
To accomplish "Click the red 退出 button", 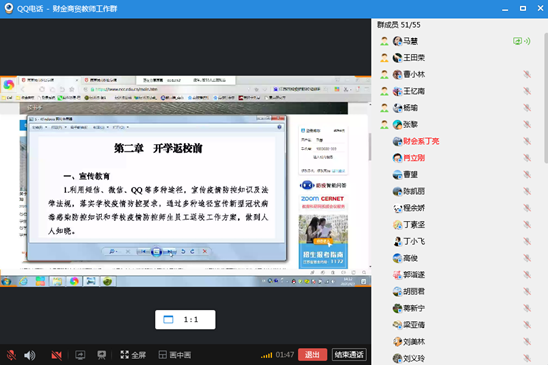I will (x=312, y=354).
